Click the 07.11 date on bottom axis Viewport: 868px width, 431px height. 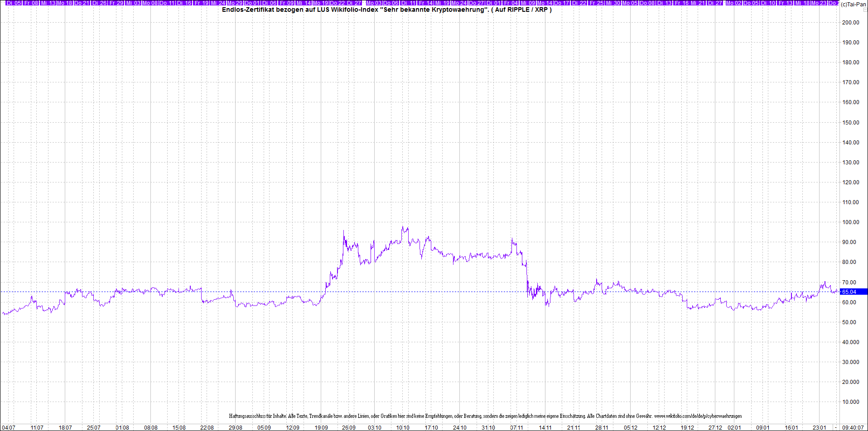coord(516,427)
